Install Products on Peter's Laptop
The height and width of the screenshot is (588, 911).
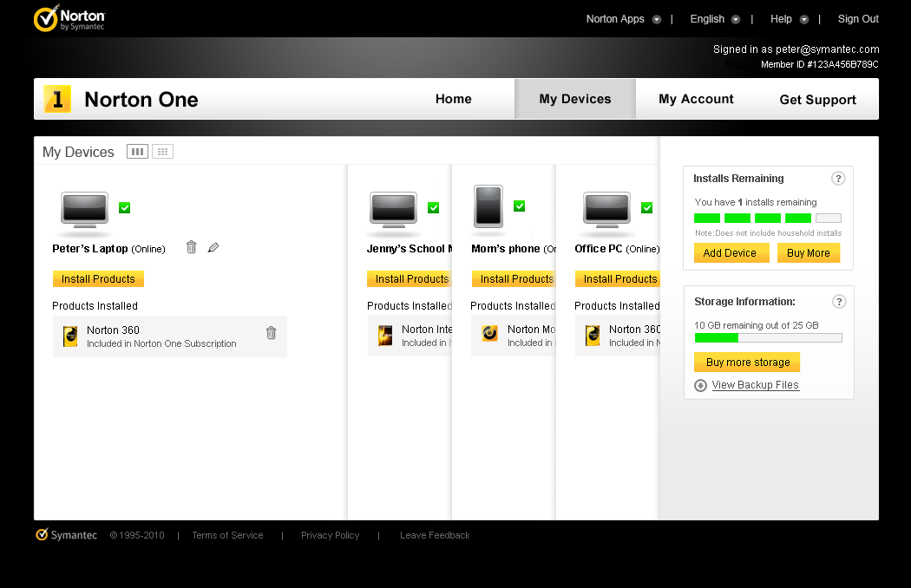click(x=98, y=279)
